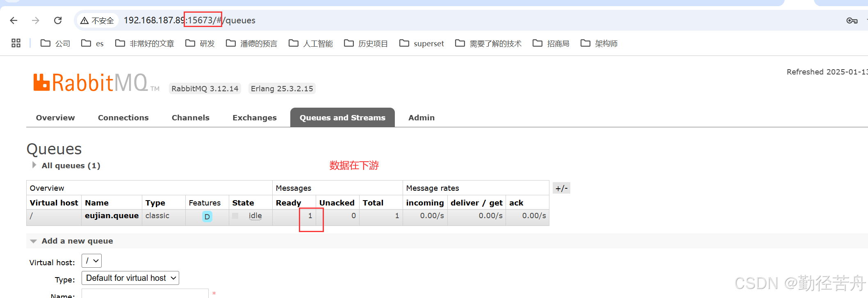Click the idle state text
This screenshot has height=298, width=868.
click(255, 216)
